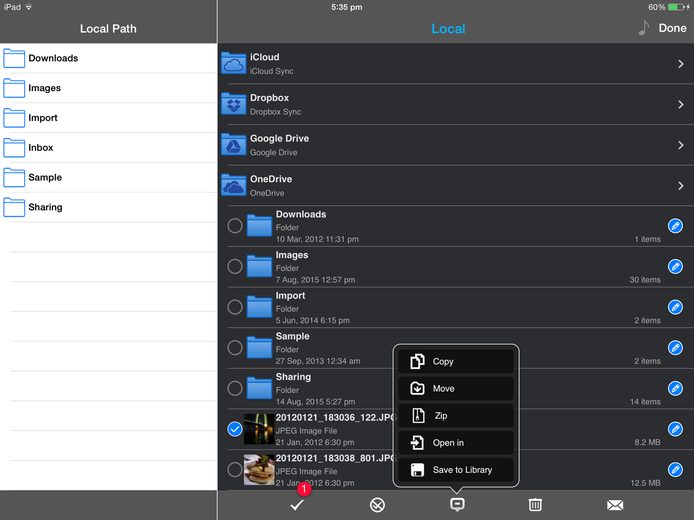Expand OneDrive row chevron
694x520 pixels.
pyautogui.click(x=681, y=186)
